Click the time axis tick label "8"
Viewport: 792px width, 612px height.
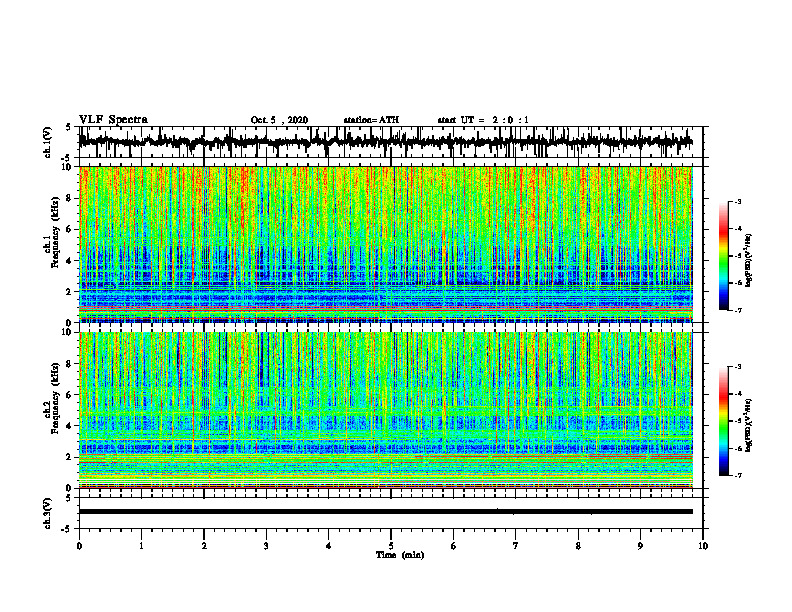[x=578, y=546]
